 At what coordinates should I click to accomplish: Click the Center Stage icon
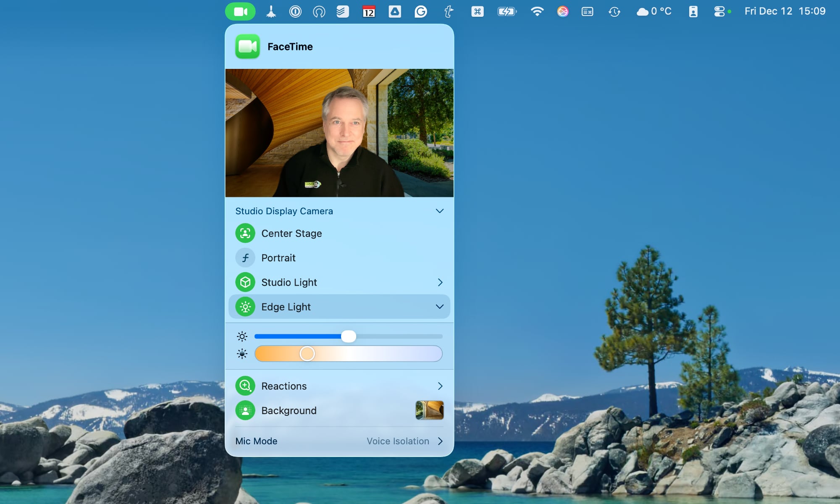click(245, 233)
